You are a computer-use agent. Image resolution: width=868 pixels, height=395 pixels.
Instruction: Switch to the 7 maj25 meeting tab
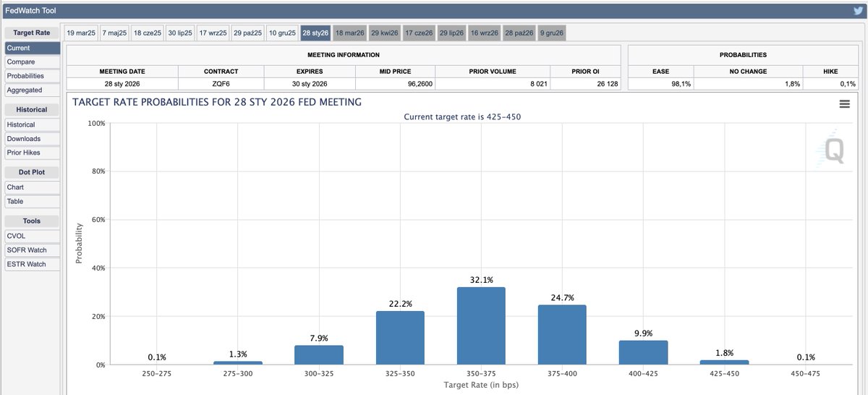(114, 33)
